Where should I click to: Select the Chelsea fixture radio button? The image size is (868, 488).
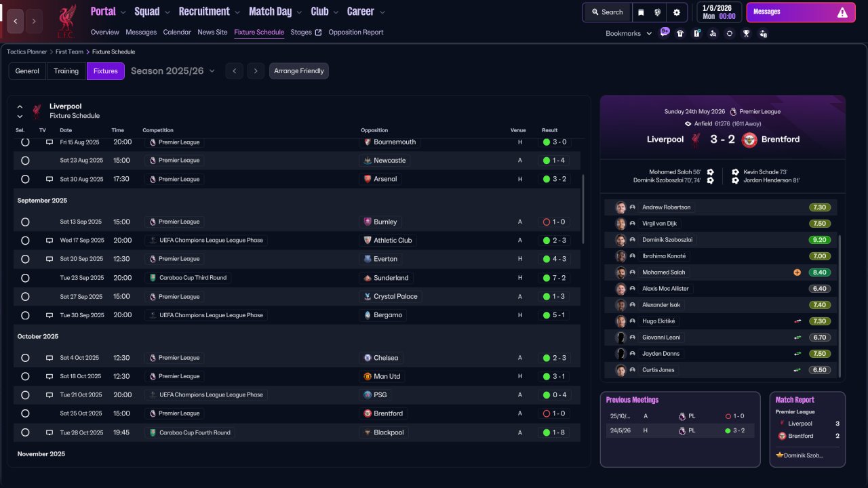(25, 358)
